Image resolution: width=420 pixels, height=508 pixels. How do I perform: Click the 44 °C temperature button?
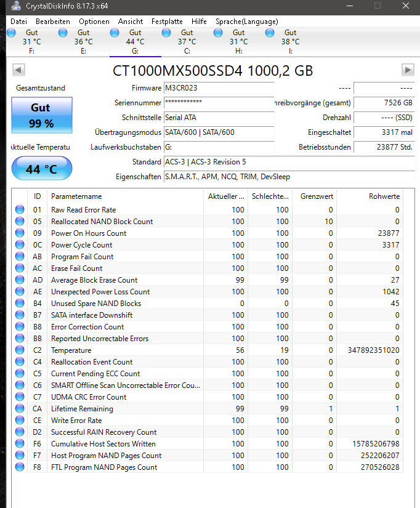[x=42, y=169]
